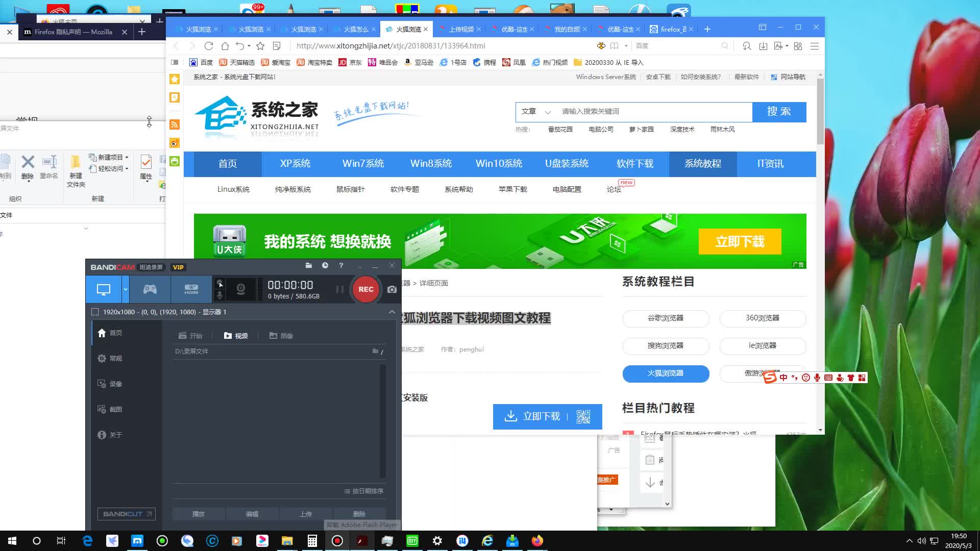This screenshot has width=980, height=551.
Task: Open 京东 bookmark
Action: click(350, 62)
